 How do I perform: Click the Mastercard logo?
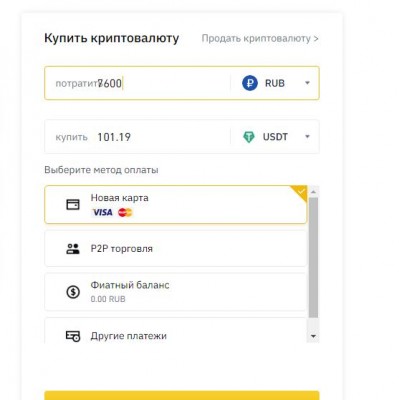(x=125, y=212)
